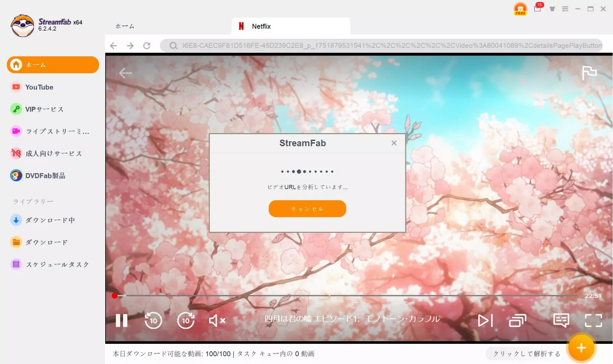The height and width of the screenshot is (364, 613).
Task: Click the 100/100 download quota status text
Action: click(x=218, y=354)
